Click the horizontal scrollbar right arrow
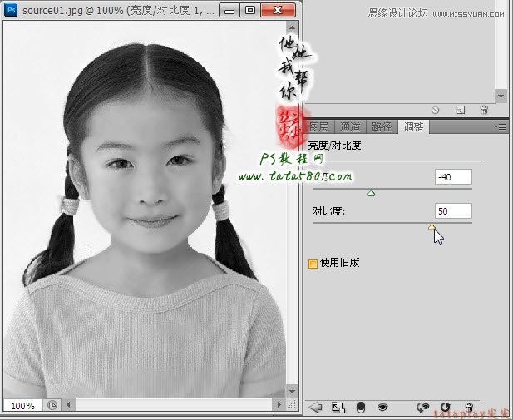Image resolution: width=513 pixels, height=420 pixels. [x=279, y=405]
